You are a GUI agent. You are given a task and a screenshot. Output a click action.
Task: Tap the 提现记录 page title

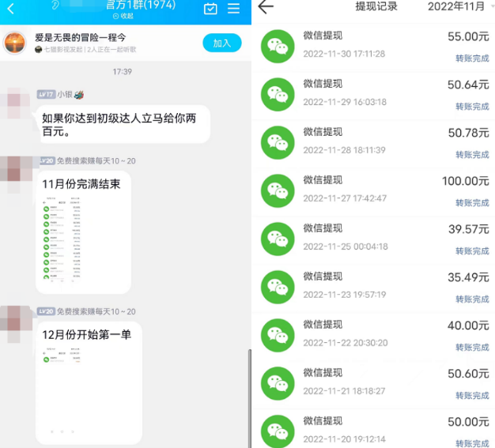point(376,7)
